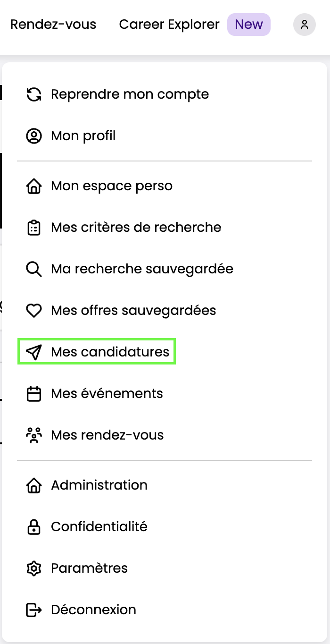Click the refresh icon beside Reprendre mon compte
The width and height of the screenshot is (330, 644).
click(34, 94)
